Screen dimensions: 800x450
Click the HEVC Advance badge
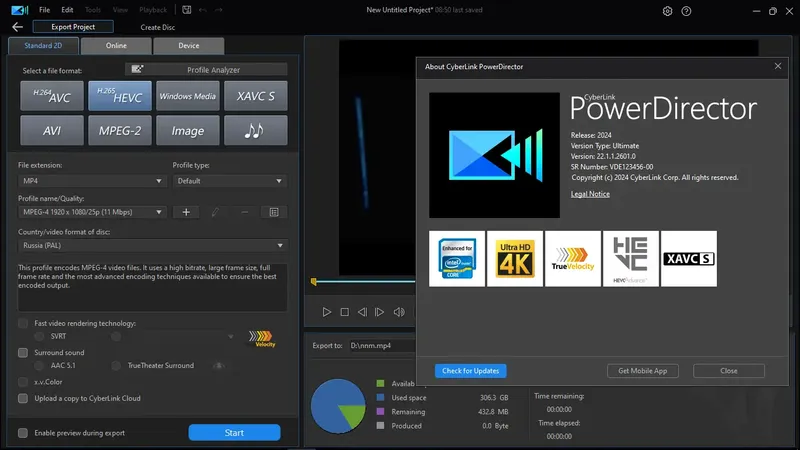[631, 259]
